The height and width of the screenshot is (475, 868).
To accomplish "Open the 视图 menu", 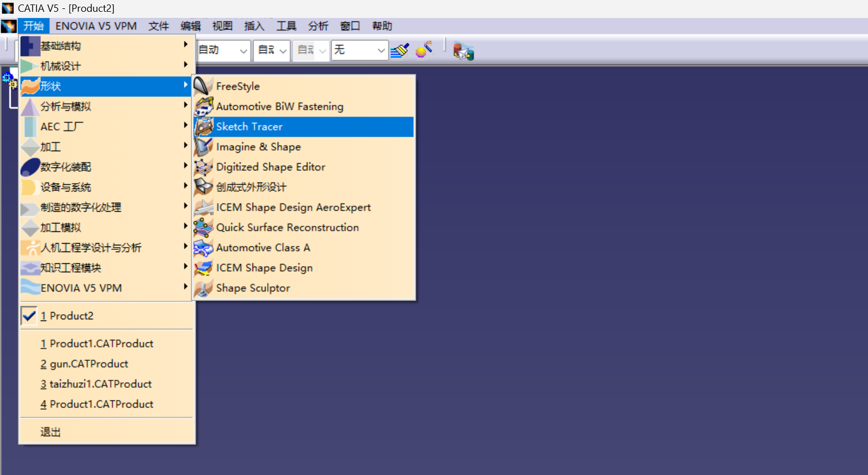I will 222,26.
